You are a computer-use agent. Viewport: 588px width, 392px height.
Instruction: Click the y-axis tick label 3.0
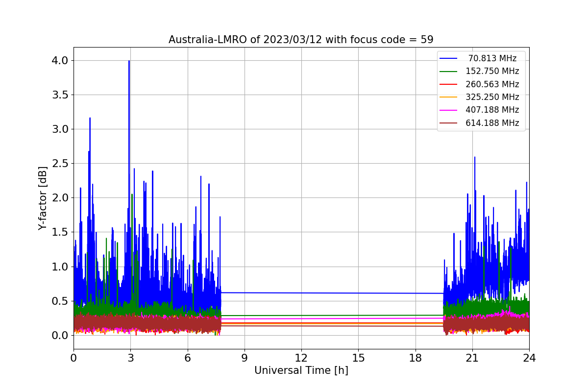tap(60, 129)
